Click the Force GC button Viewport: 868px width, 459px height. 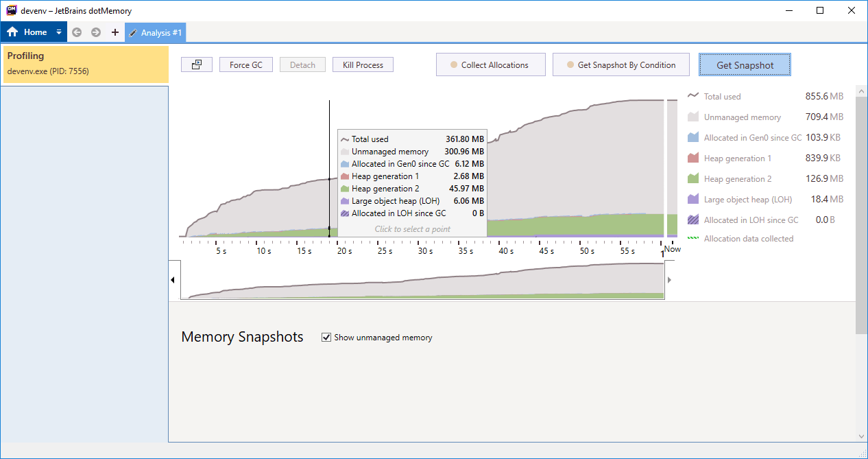[x=246, y=64]
